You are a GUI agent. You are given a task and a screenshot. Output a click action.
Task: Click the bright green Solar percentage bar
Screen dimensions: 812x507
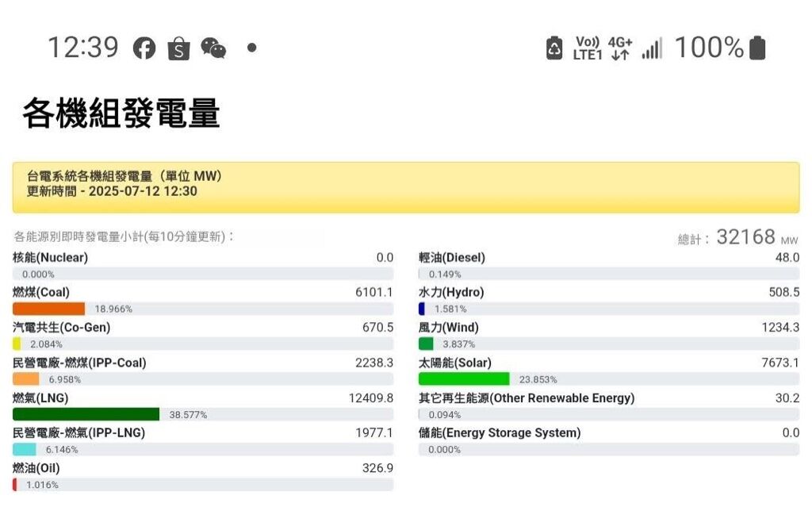(x=464, y=379)
